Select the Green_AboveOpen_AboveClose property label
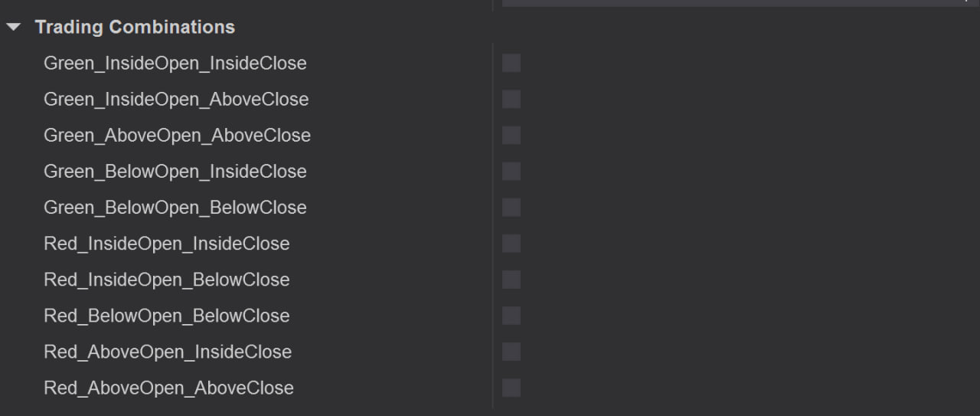 (177, 136)
